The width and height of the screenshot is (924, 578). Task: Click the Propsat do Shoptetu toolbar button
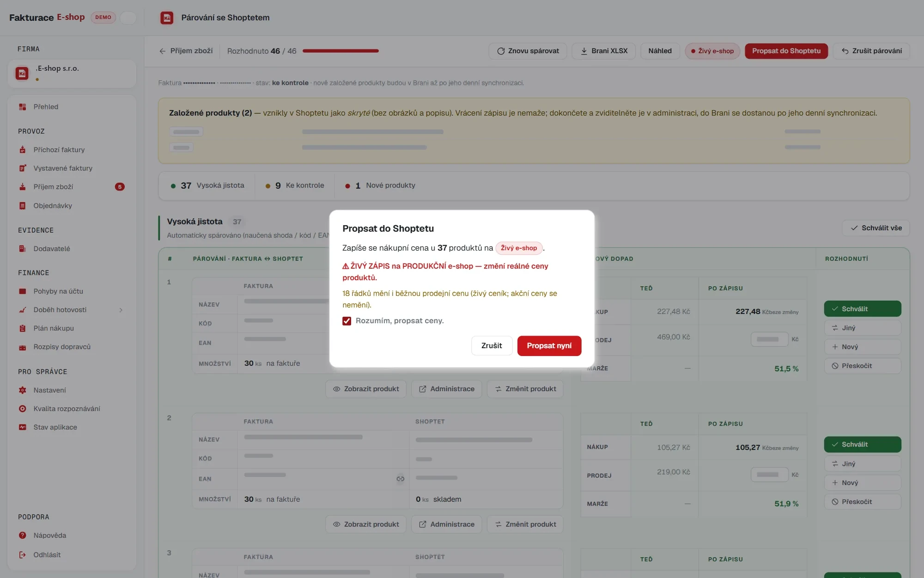click(786, 51)
